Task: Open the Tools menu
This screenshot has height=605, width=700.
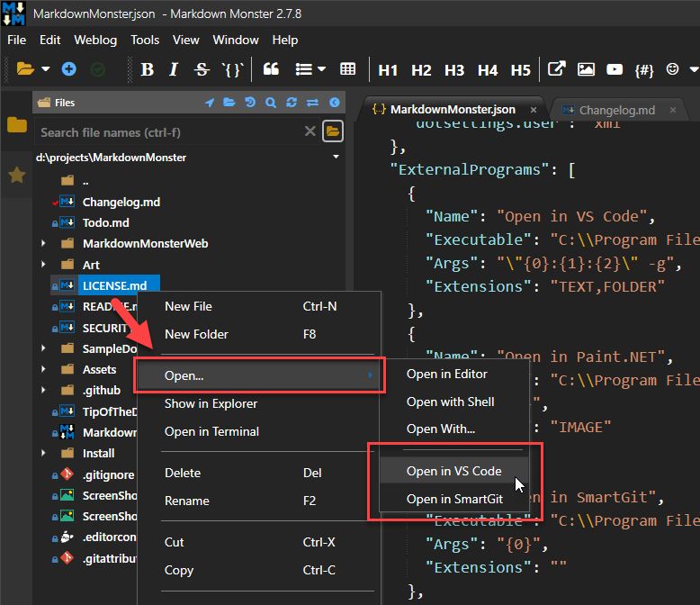Action: (145, 40)
